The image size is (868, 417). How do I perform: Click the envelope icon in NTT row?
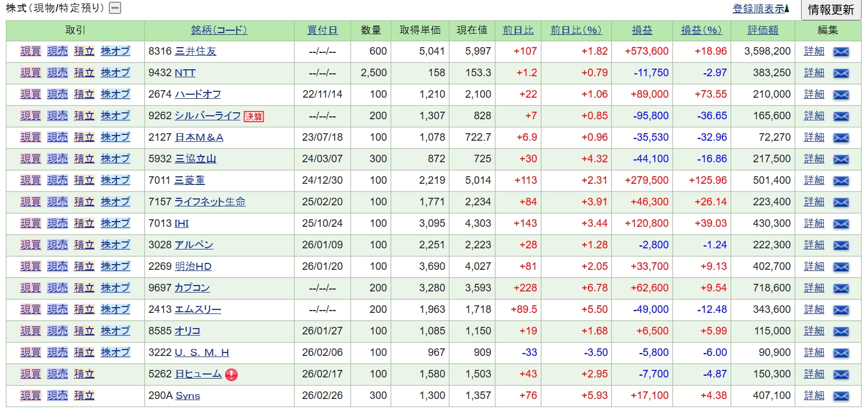pos(841,73)
